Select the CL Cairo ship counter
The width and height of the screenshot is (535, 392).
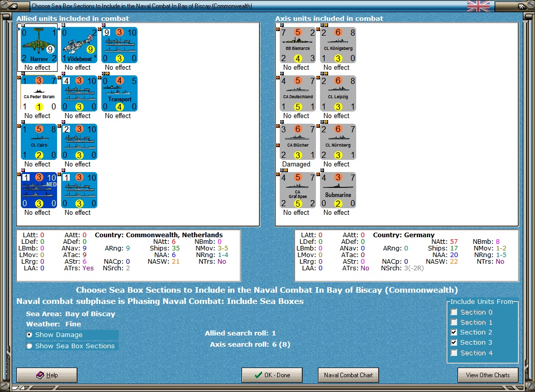tap(39, 142)
